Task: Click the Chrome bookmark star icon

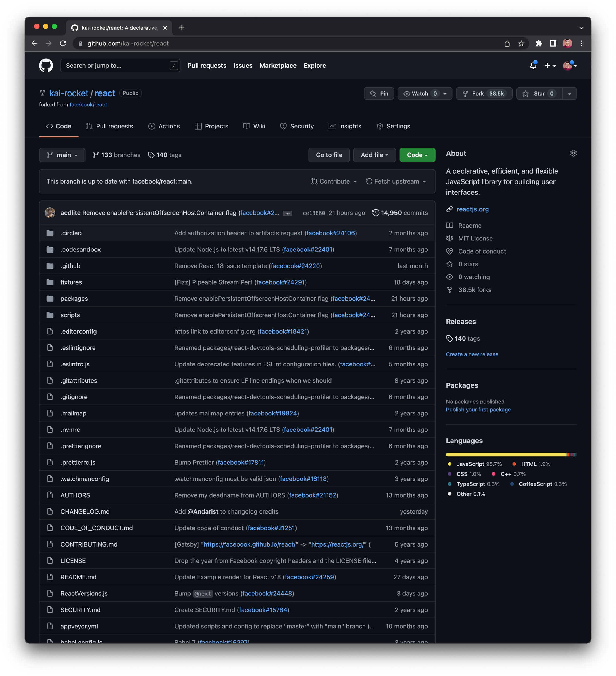Action: tap(521, 44)
